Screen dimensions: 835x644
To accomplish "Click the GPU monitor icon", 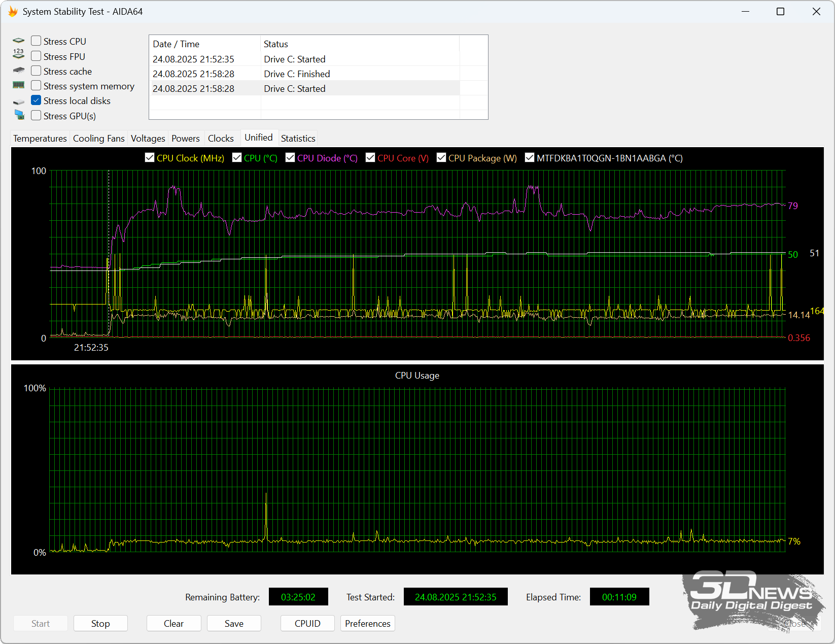I will pyautogui.click(x=19, y=115).
